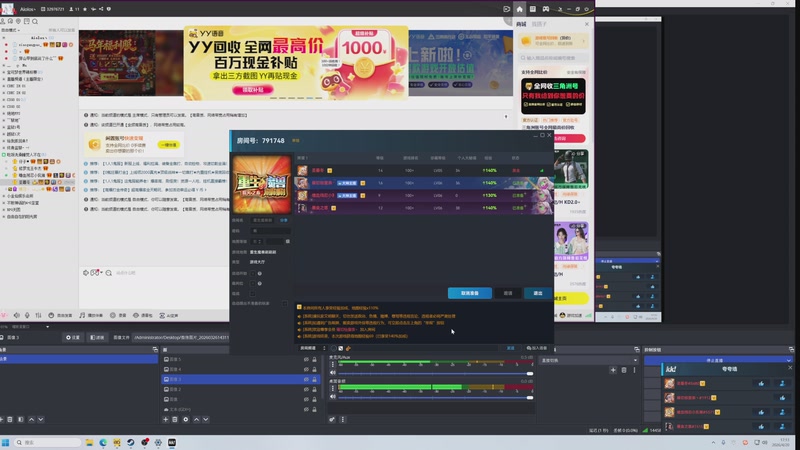This screenshot has width=800, height=450.
Task: Open the transitions panel three-dot menu
Action: tap(635, 370)
